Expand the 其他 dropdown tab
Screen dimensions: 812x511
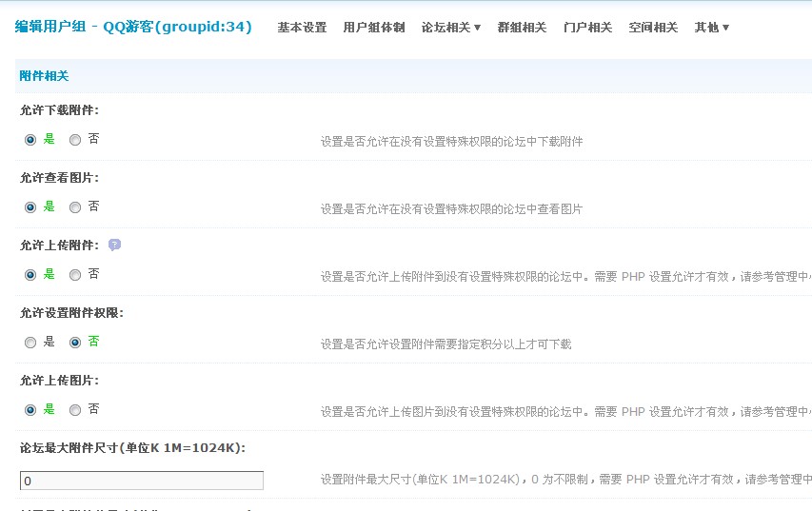pos(711,28)
